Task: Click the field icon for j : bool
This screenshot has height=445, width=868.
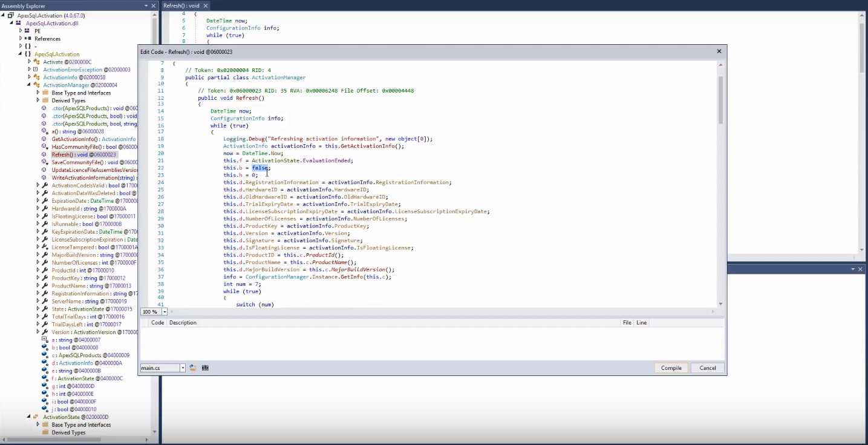Action: click(45, 409)
